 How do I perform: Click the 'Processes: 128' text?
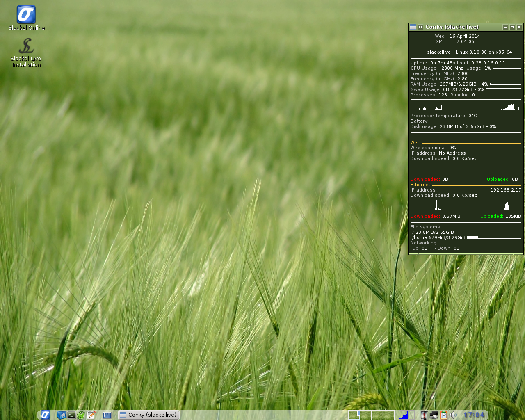[429, 95]
